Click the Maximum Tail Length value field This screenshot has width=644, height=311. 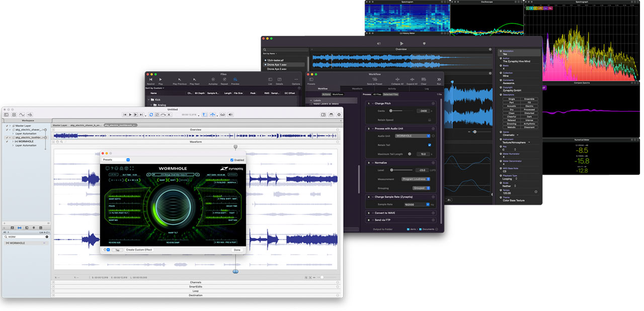422,154
